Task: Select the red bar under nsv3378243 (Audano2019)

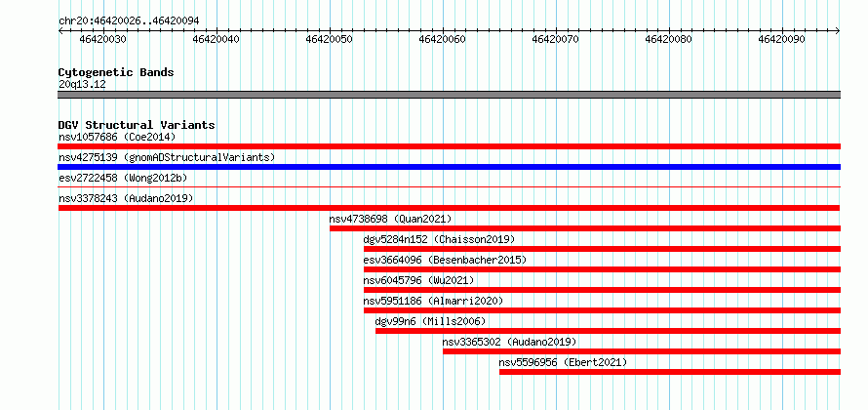Action: (449, 208)
